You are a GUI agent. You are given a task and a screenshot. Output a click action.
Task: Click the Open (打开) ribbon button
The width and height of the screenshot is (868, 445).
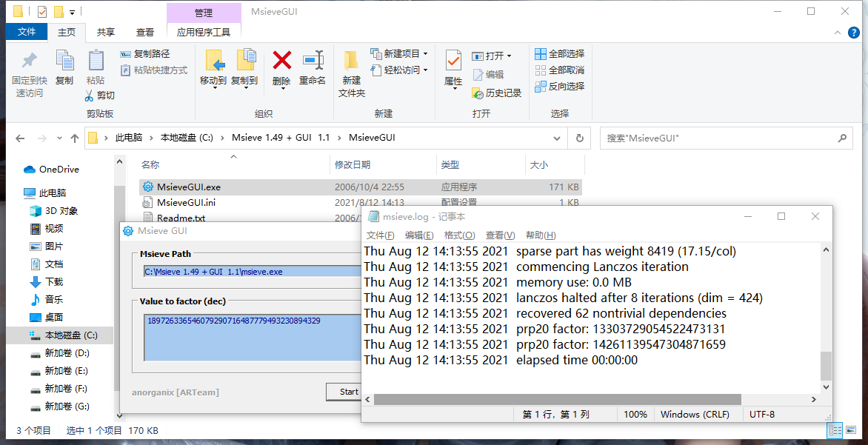492,56
